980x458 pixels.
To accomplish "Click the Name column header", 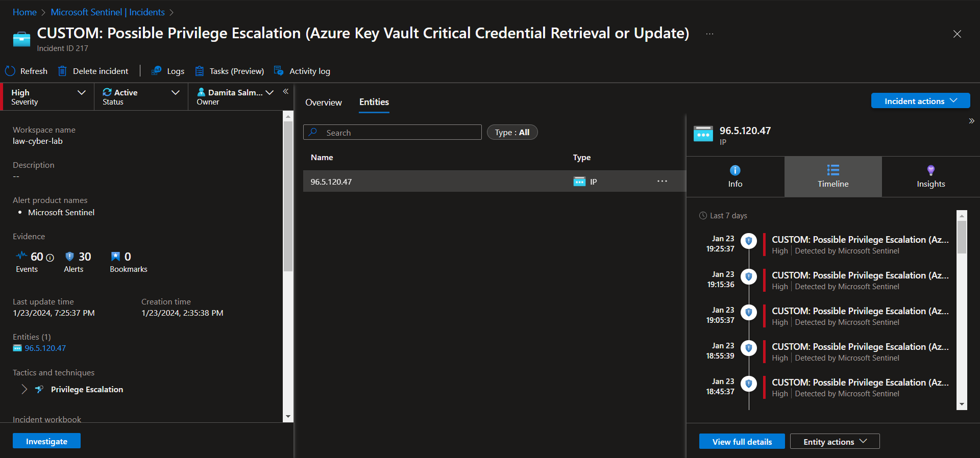I will click(322, 158).
